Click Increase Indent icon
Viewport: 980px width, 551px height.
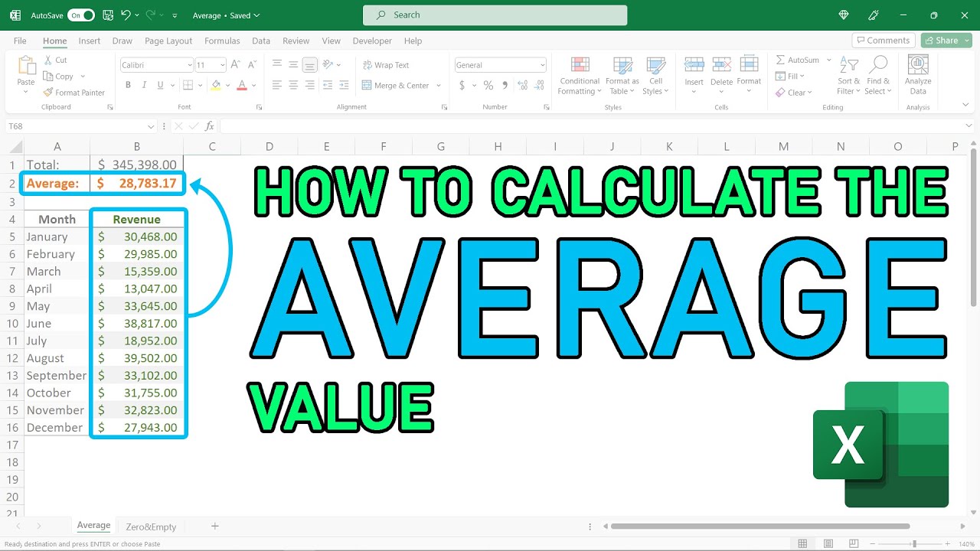345,86
